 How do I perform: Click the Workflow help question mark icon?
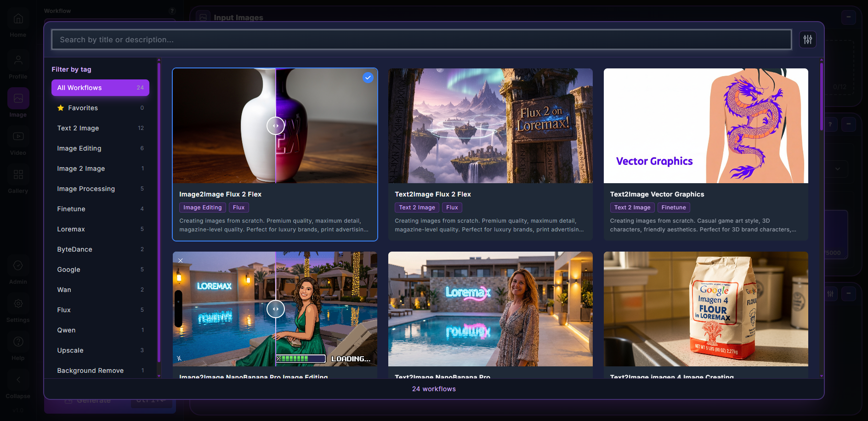172,11
